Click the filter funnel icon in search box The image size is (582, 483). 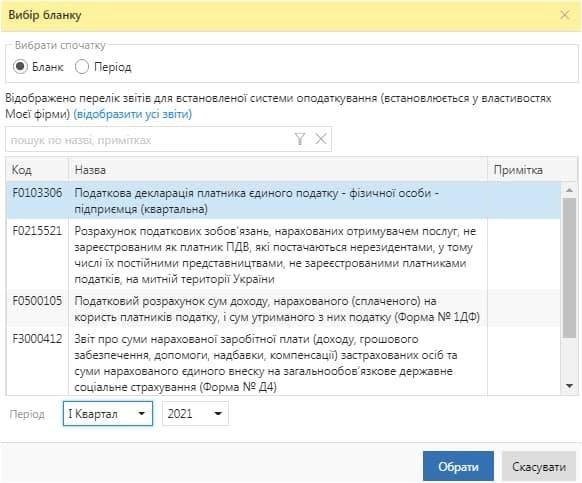pos(300,139)
